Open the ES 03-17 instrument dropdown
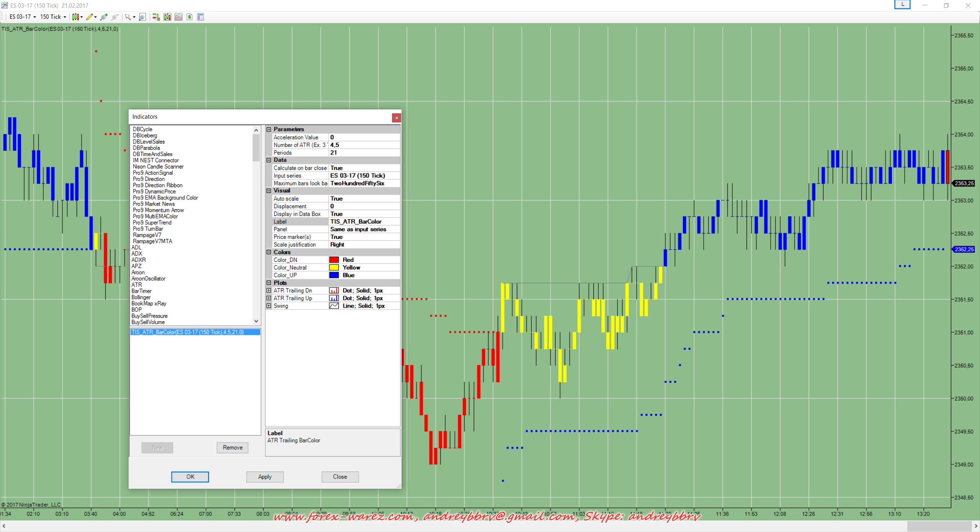This screenshot has height=532, width=980. (x=23, y=17)
